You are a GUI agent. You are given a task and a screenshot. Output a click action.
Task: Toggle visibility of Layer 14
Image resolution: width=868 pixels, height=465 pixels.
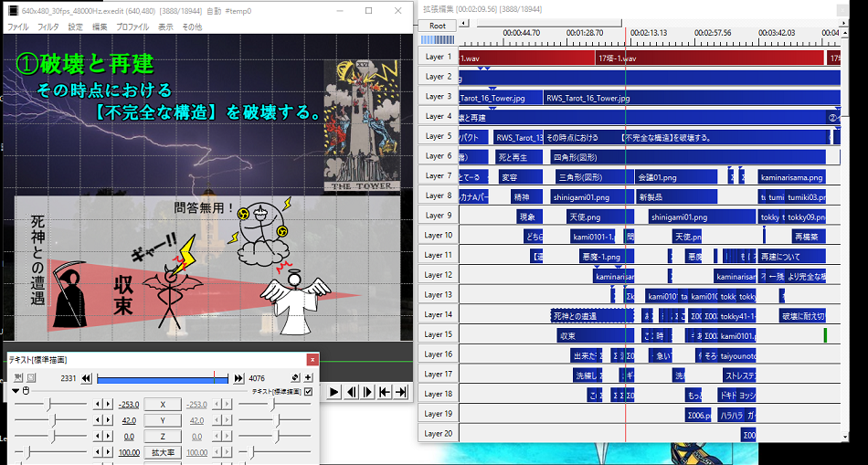coord(439,314)
